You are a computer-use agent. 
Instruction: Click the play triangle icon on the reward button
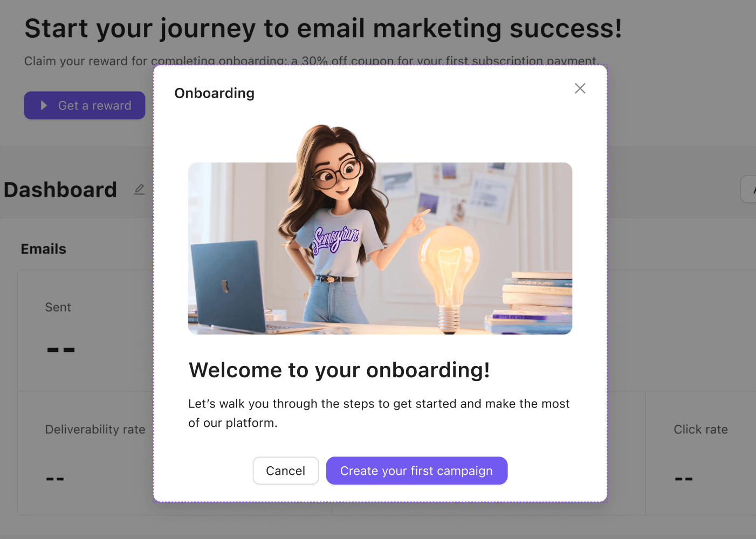tap(44, 106)
